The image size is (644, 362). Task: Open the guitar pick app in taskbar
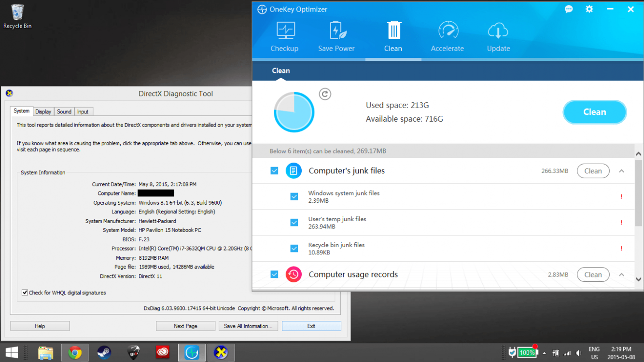134,353
